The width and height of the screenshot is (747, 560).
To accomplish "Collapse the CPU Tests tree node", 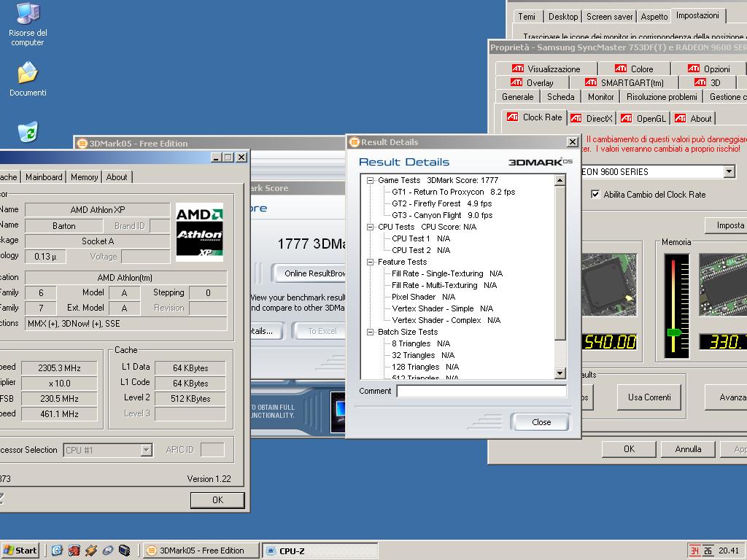I will pyautogui.click(x=370, y=227).
